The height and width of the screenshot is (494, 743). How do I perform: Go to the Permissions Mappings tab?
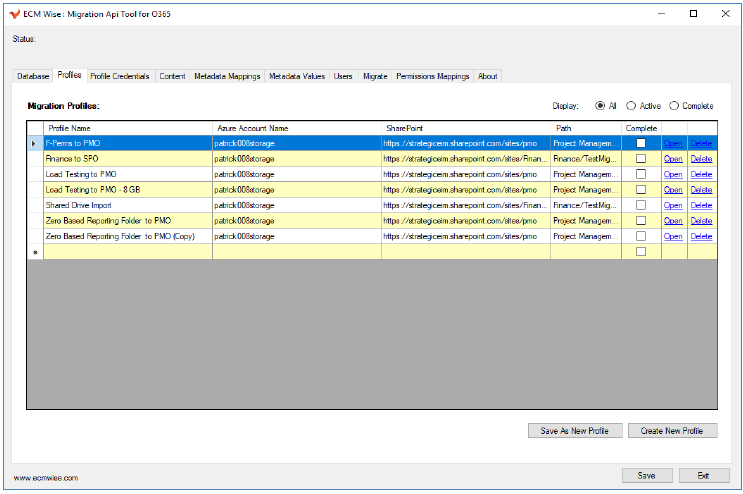click(x=432, y=76)
